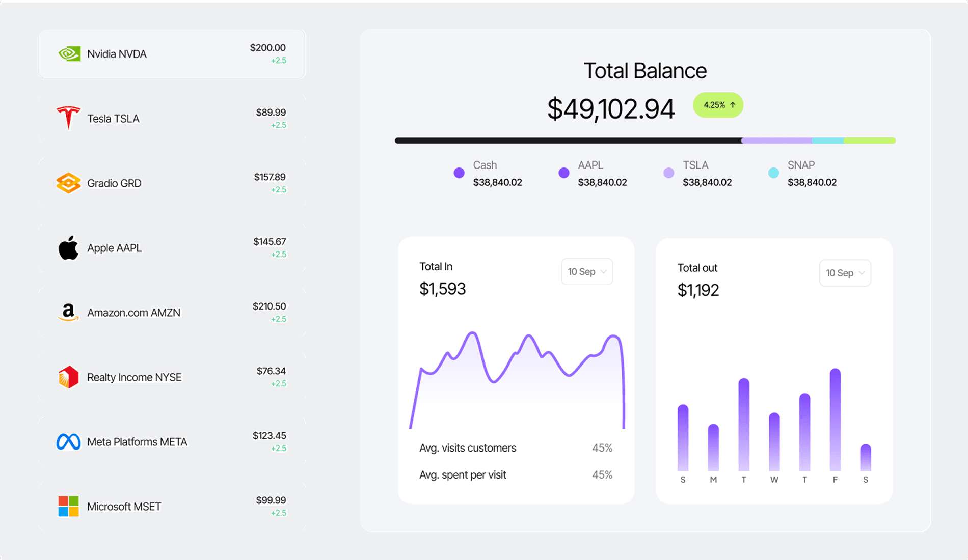The width and height of the screenshot is (968, 560).
Task: Select the Nvidia NVDA stock entry
Action: point(171,53)
